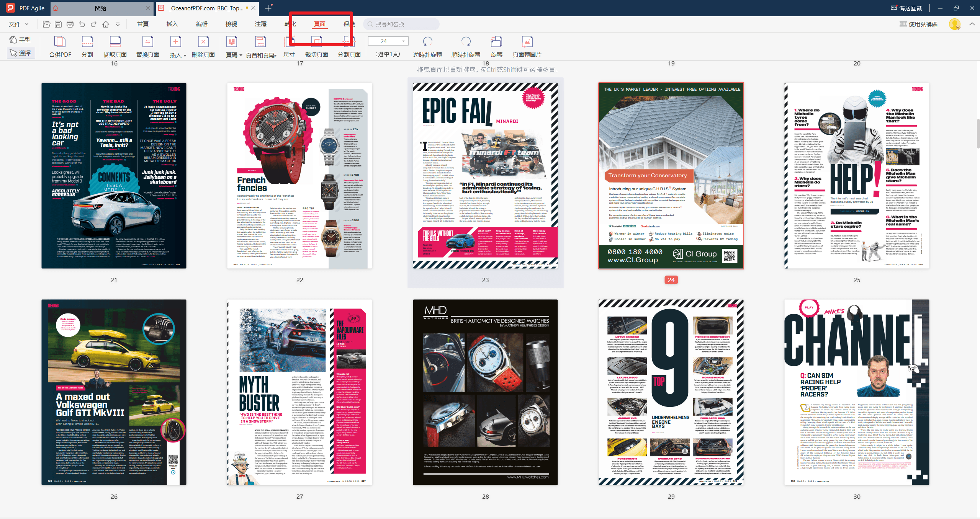Select page 25 HELP Michelin thumbnail
This screenshot has width=980, height=519.
tap(857, 176)
